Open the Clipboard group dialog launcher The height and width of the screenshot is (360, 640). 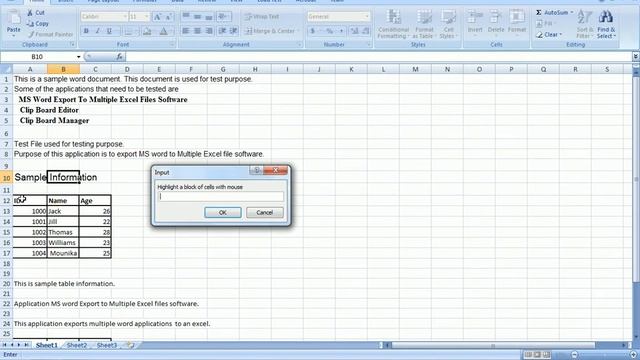pos(73,44)
